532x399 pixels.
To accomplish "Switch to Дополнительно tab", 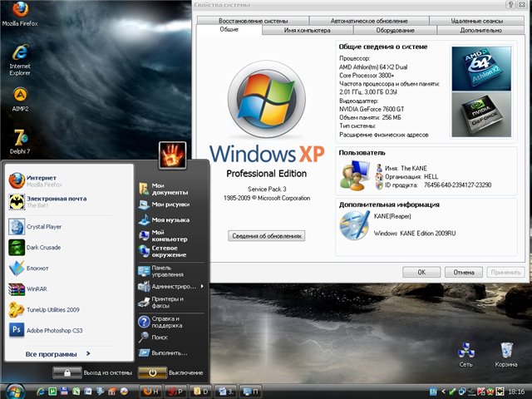I will (480, 30).
